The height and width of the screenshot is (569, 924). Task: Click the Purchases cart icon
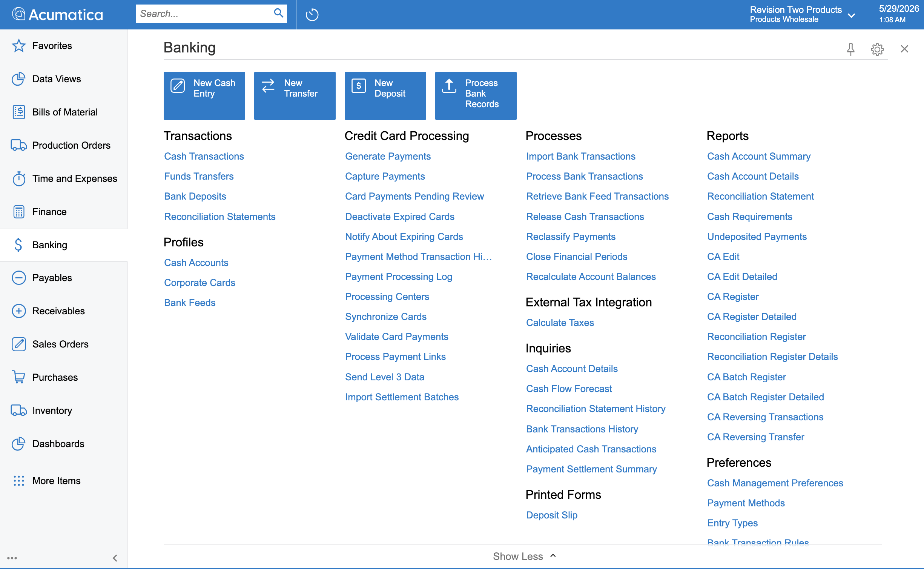[x=18, y=377]
